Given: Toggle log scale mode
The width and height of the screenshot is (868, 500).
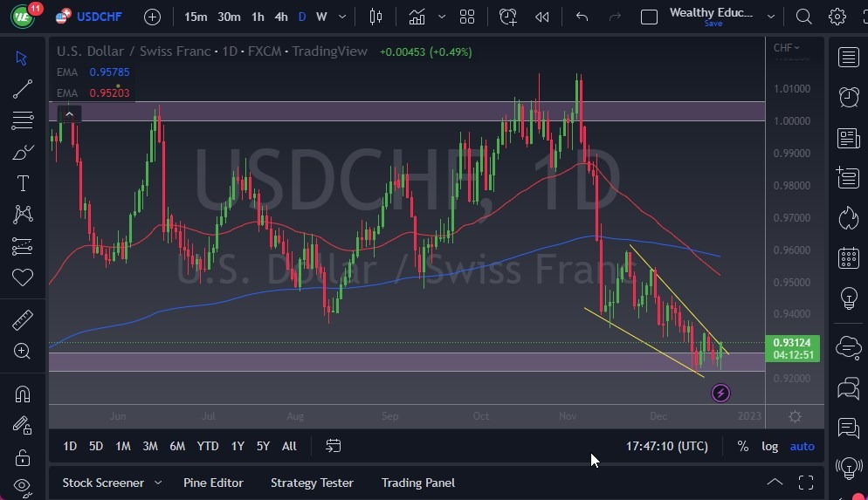Looking at the screenshot, I should coord(769,446).
